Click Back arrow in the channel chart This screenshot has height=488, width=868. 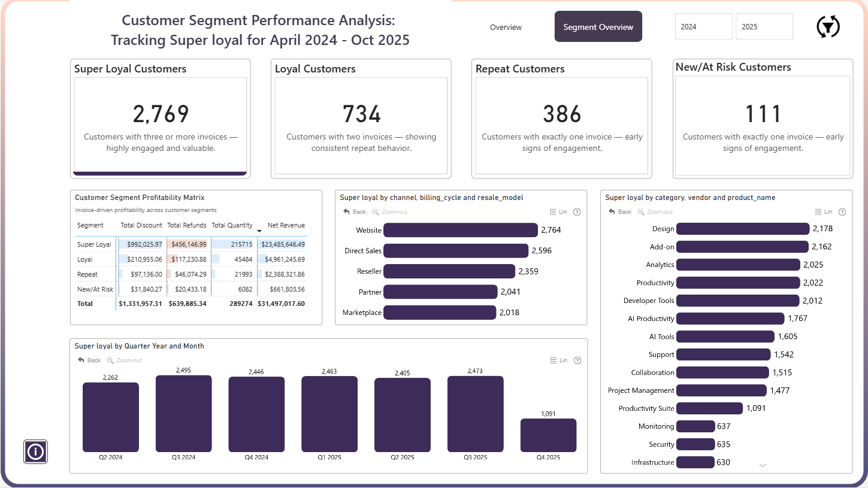(x=355, y=212)
